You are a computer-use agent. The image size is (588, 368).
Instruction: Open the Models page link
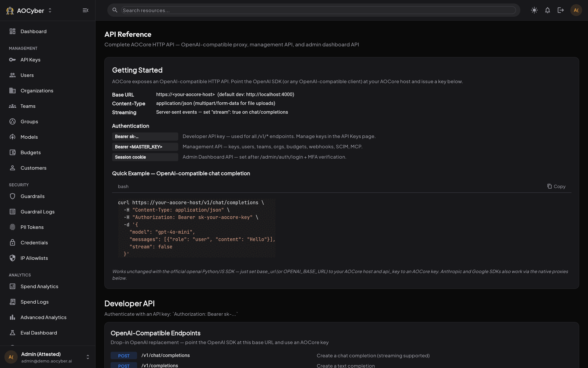29,137
